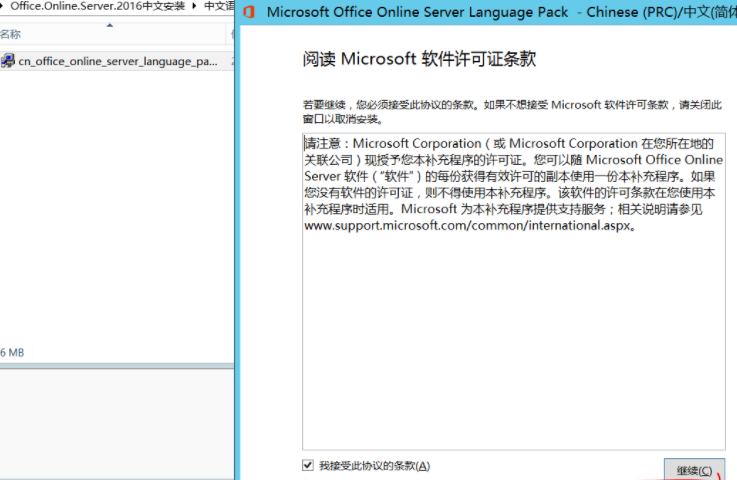Expand breadcrumb arrow after Office.Online.Server.2016中文安装
The image size is (737, 480).
(194, 6)
